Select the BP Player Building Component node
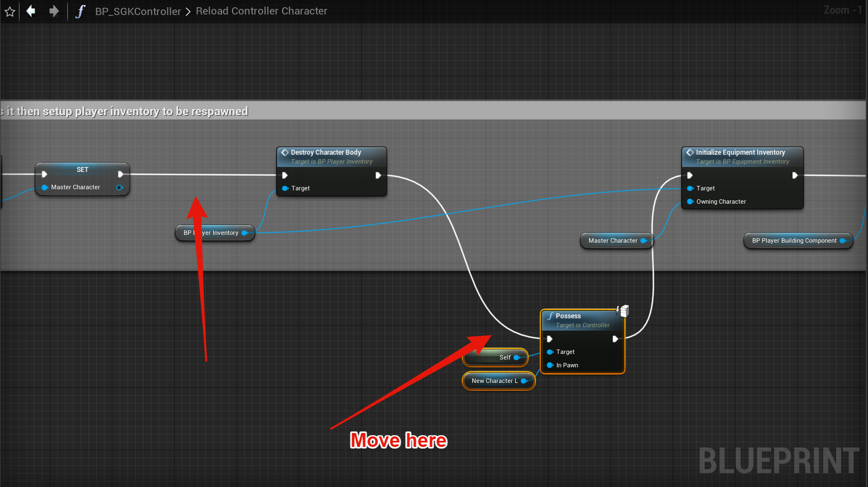The image size is (868, 487). (x=798, y=241)
